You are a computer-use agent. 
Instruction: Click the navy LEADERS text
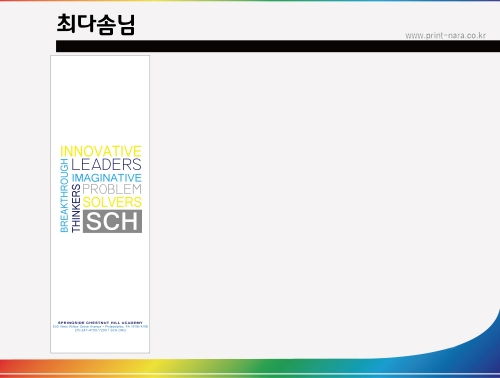tap(106, 165)
